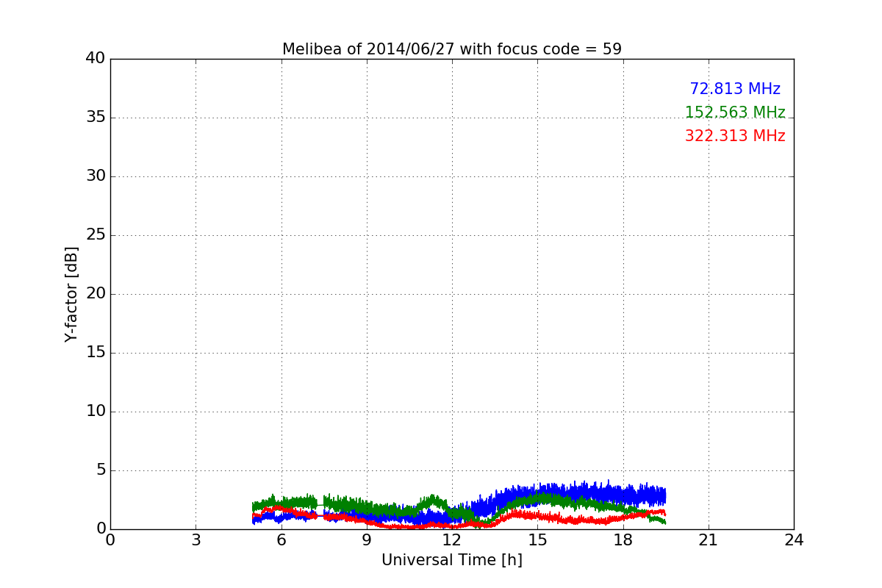Click y-axis tick label 30
The height and width of the screenshot is (588, 882).
[x=96, y=176]
